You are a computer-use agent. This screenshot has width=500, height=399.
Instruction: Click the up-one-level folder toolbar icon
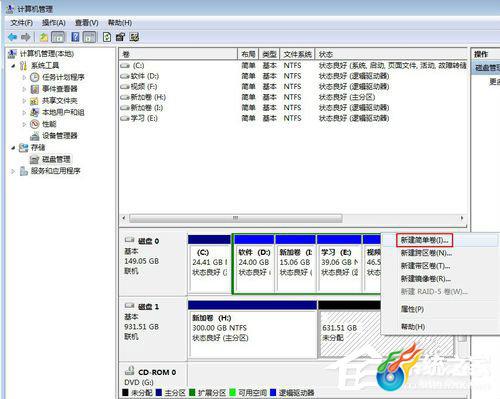tap(44, 37)
